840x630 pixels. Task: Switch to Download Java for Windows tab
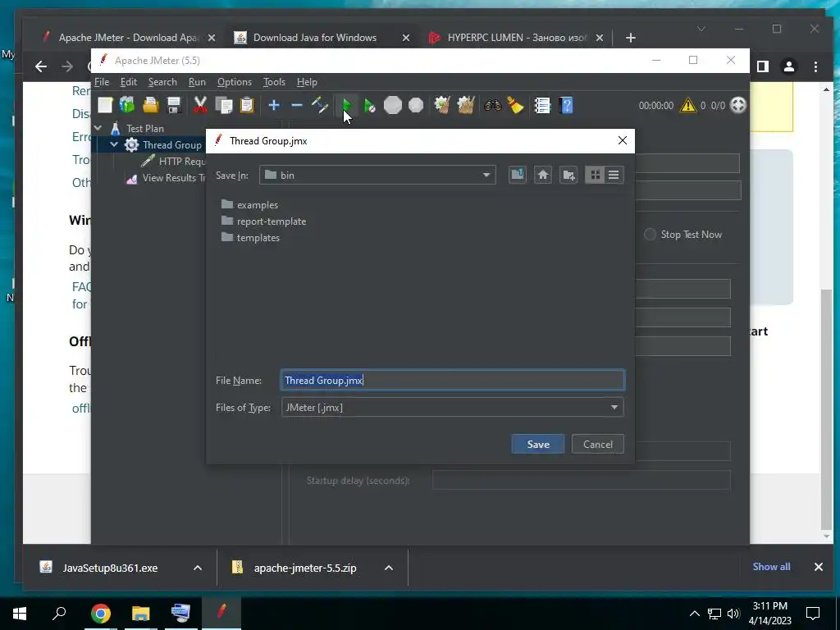click(315, 38)
